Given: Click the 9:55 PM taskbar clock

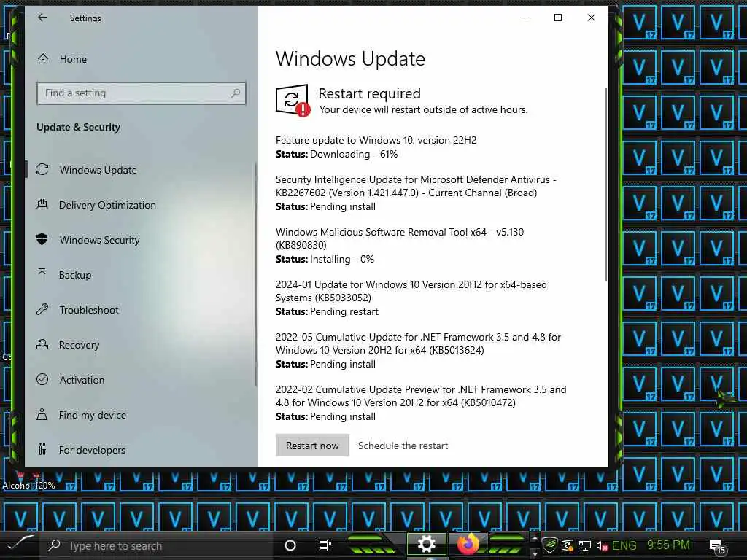Looking at the screenshot, I should pyautogui.click(x=668, y=545).
